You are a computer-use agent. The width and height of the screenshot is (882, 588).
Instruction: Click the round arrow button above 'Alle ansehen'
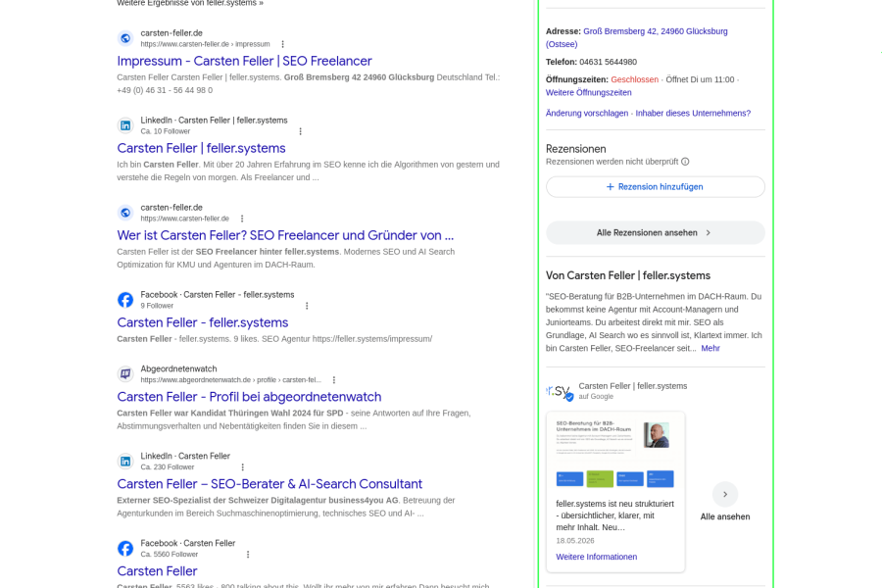(725, 495)
